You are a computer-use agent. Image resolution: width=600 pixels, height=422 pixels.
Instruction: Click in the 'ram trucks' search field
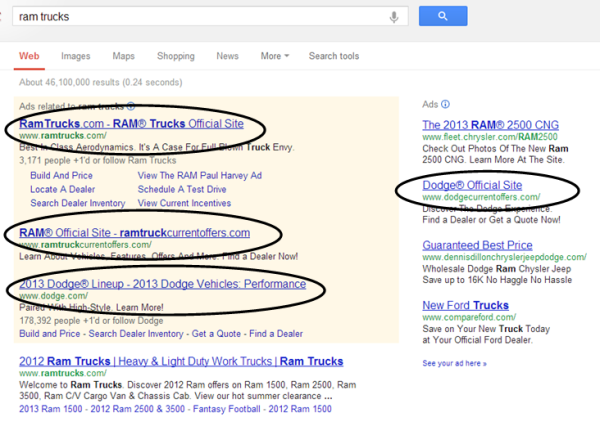click(200, 17)
